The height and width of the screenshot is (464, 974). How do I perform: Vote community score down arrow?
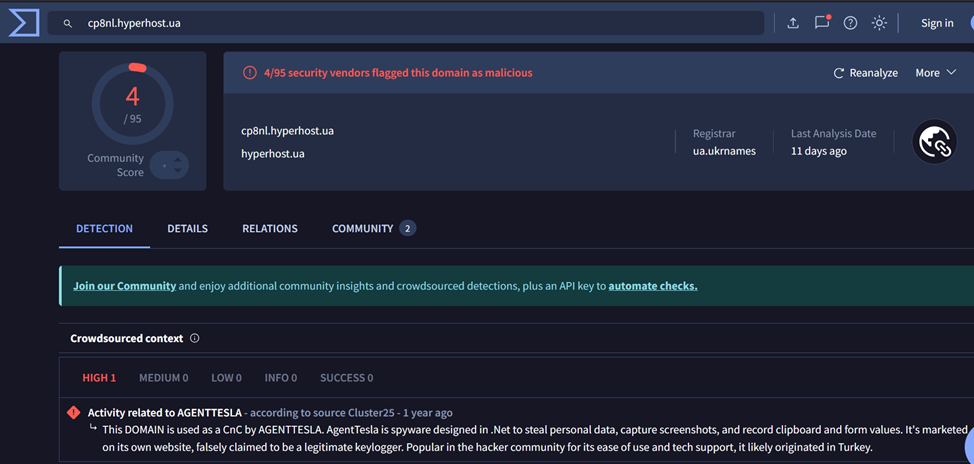(178, 170)
